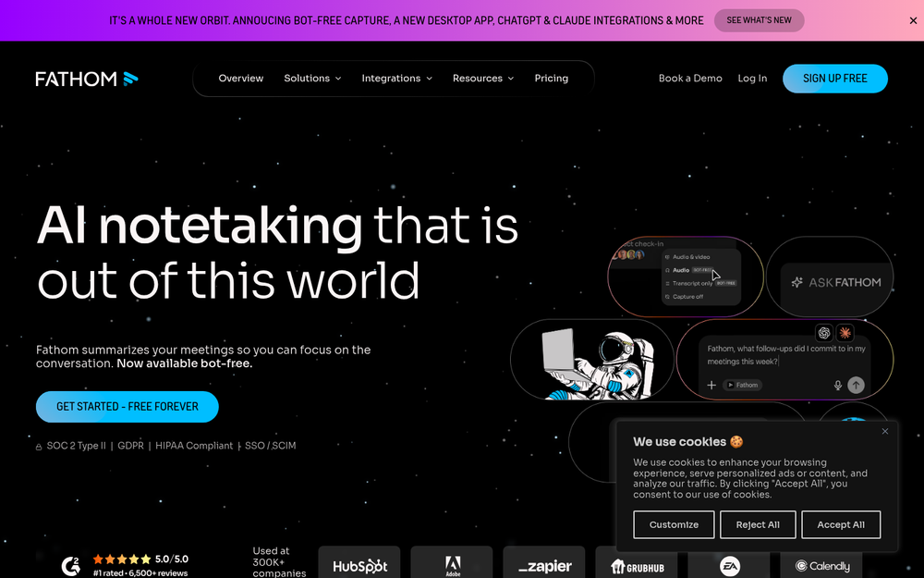Image resolution: width=924 pixels, height=578 pixels.
Task: Click the astronaut with laptop illustration
Action: [x=598, y=363]
